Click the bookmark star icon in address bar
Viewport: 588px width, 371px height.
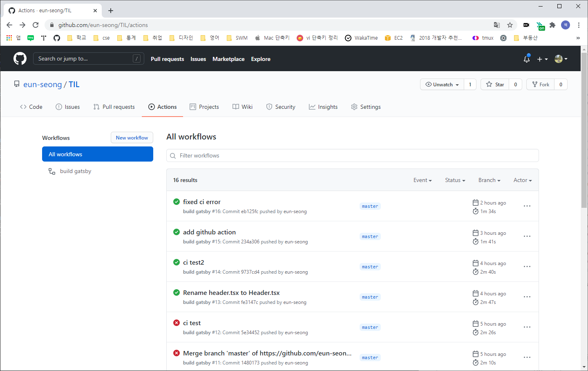(510, 25)
